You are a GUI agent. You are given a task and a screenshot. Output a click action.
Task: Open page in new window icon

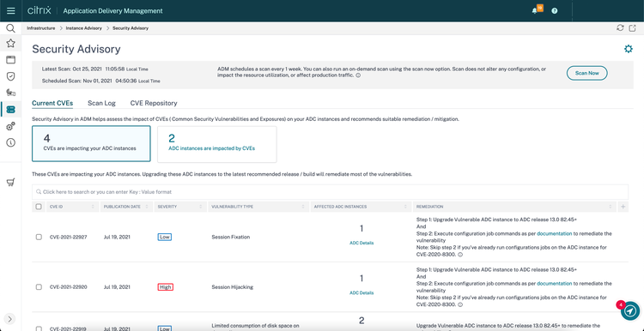click(x=632, y=28)
